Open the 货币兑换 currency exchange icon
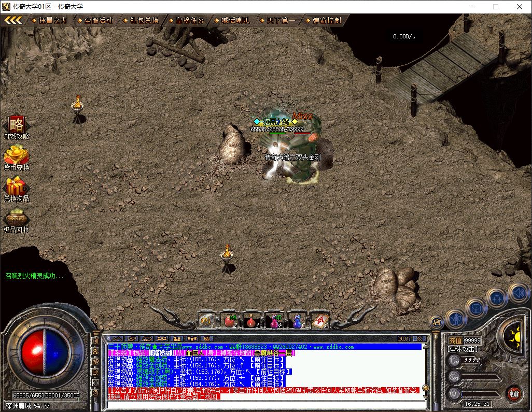 pos(16,158)
